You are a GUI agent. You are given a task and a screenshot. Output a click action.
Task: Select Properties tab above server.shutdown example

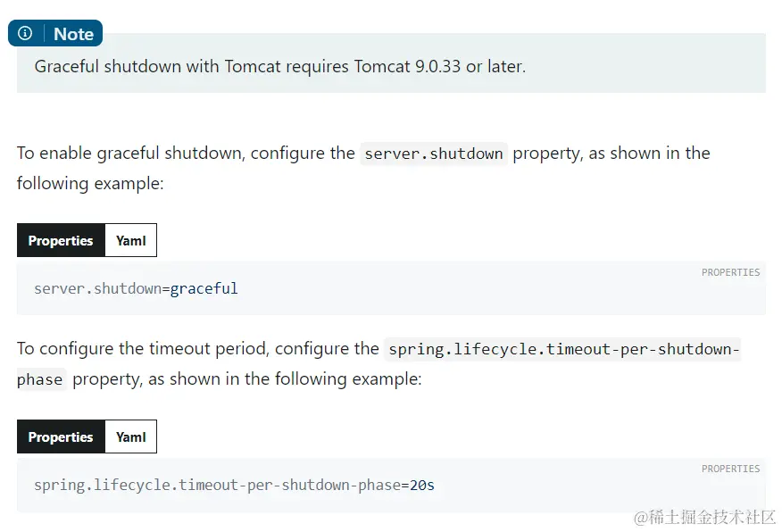tap(61, 240)
